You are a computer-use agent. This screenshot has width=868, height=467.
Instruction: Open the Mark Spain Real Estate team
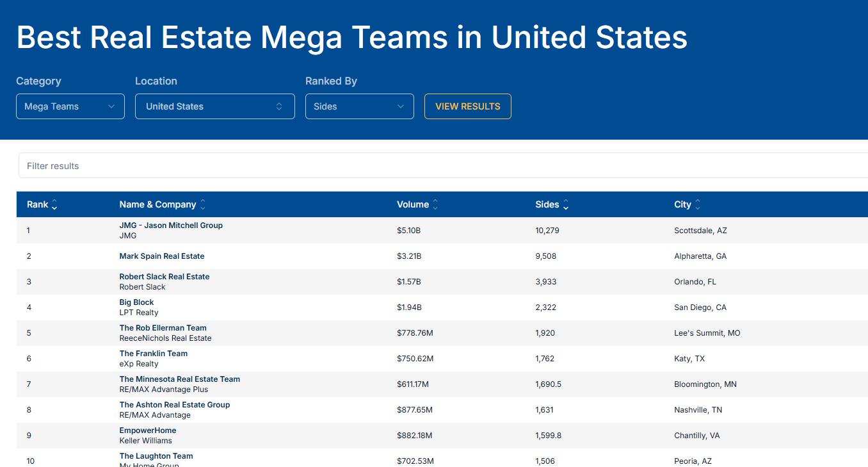pos(162,256)
